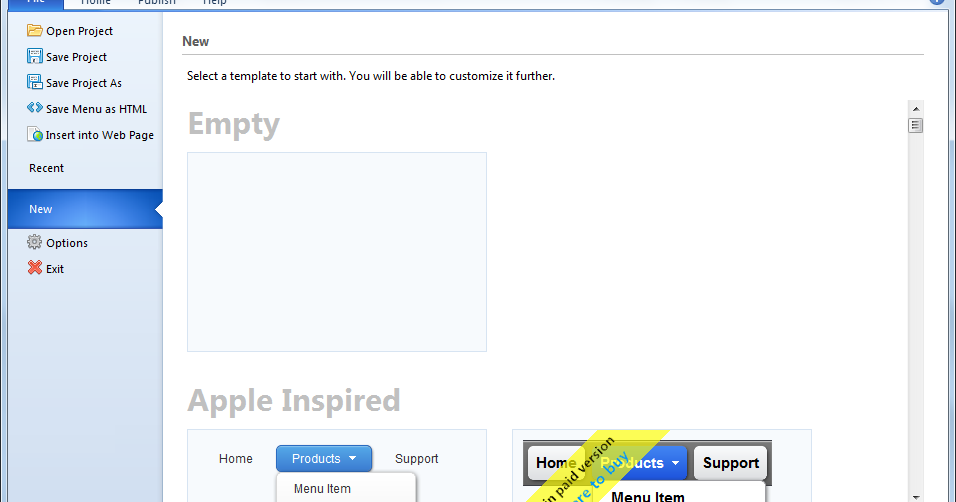Click the Products dropdown in first preview
This screenshot has height=502, width=956.
coord(324,459)
